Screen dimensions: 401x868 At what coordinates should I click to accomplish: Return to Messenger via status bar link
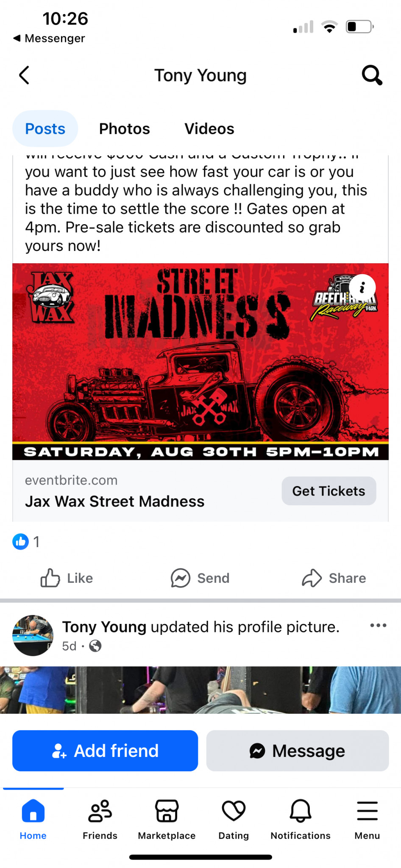point(49,38)
